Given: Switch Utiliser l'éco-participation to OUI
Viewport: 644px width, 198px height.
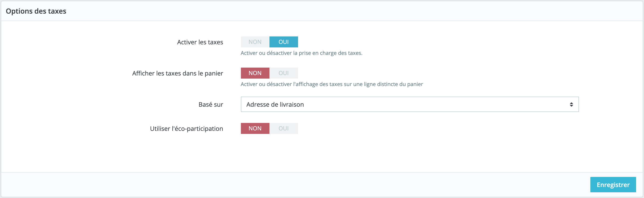Looking at the screenshot, I should coord(284,128).
